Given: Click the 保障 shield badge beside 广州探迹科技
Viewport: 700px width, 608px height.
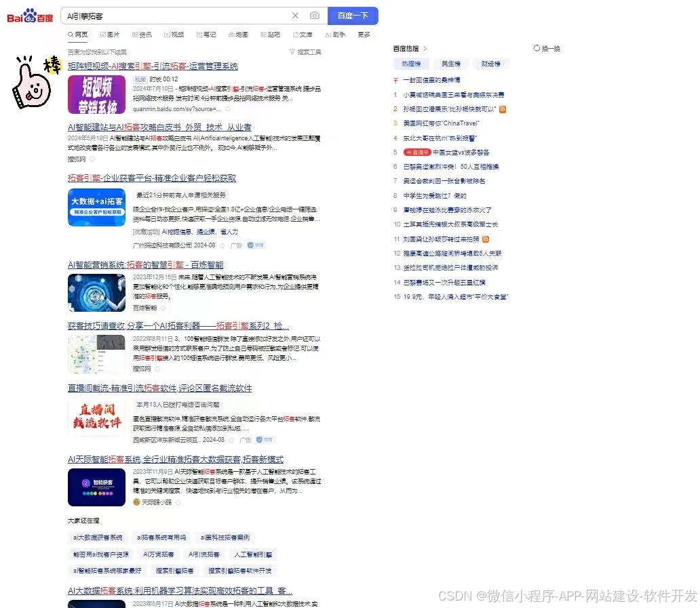Looking at the screenshot, I should [256, 245].
